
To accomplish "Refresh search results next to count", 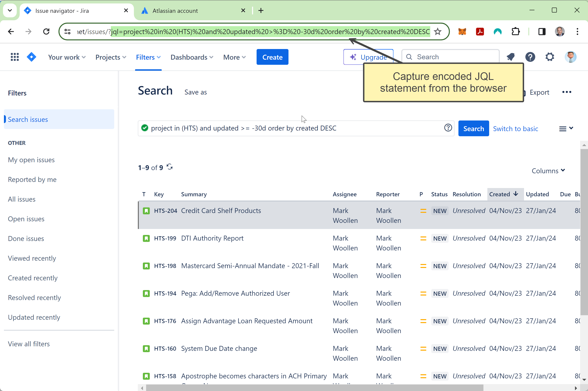I will click(170, 167).
